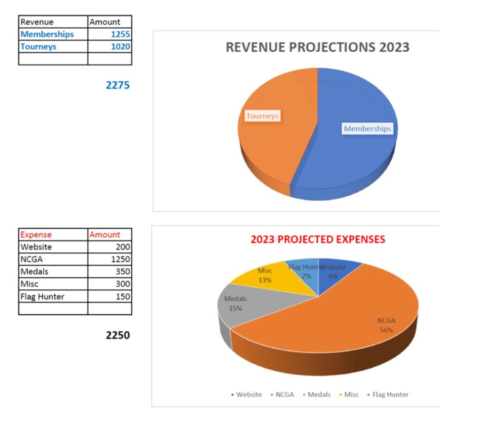Click the Website amount cell showing 200
482x448 pixels.
click(x=110, y=247)
